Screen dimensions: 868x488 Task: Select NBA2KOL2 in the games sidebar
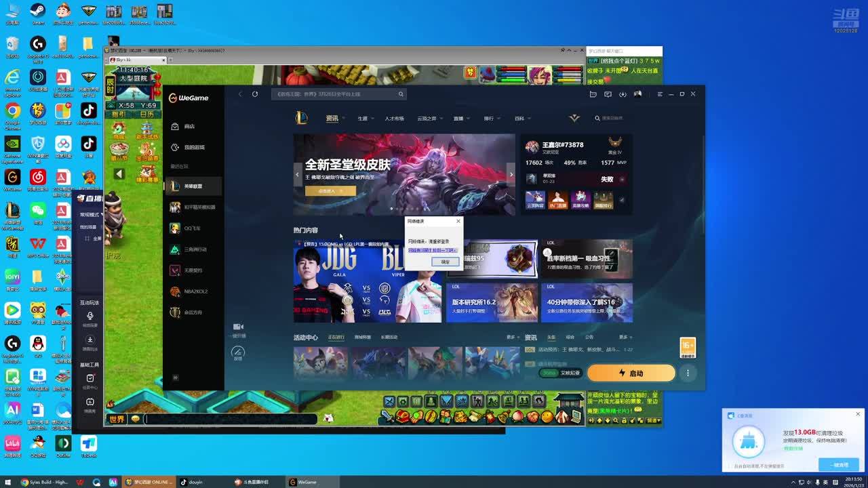(195, 291)
